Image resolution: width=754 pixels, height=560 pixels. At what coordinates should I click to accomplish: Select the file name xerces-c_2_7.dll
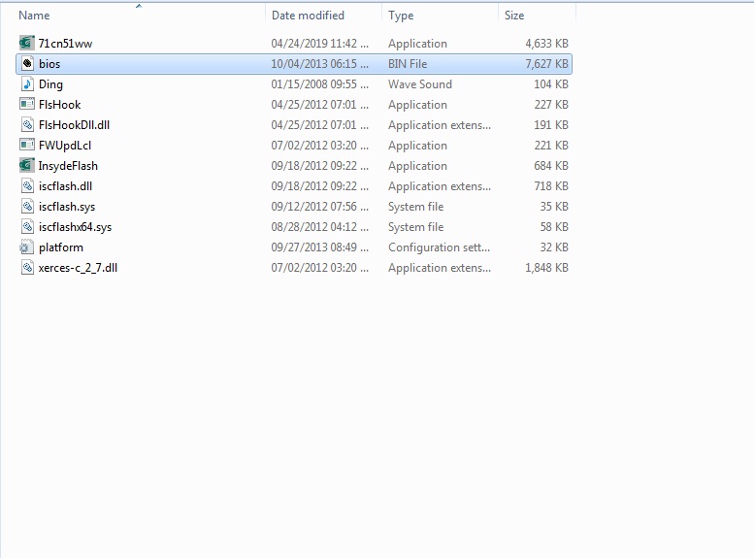click(78, 268)
